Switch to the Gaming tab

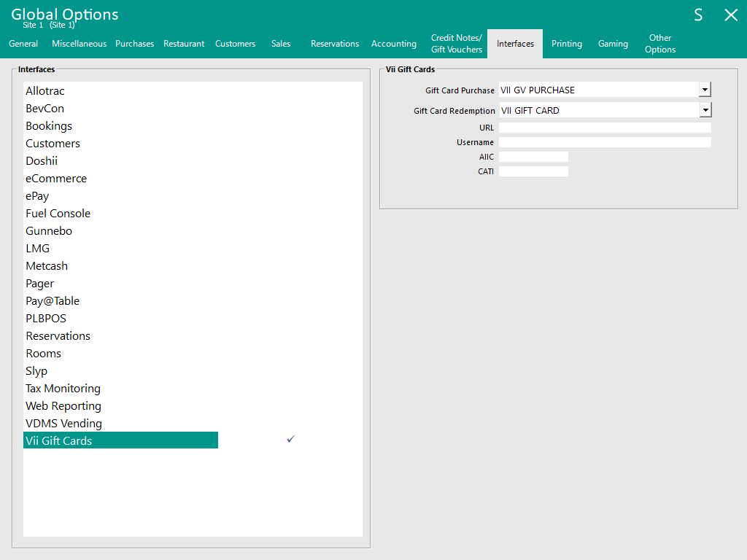[x=613, y=44]
